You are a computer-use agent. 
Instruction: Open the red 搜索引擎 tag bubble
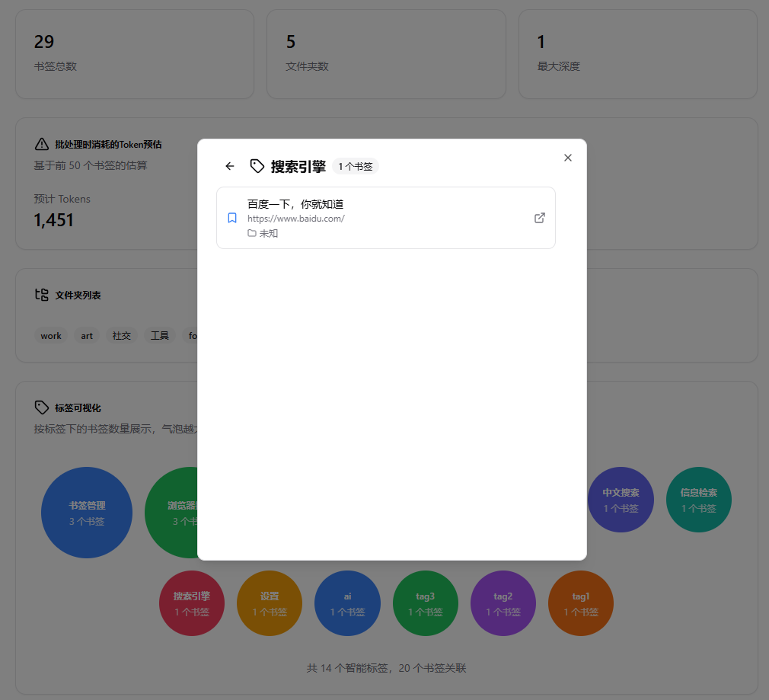(x=192, y=603)
